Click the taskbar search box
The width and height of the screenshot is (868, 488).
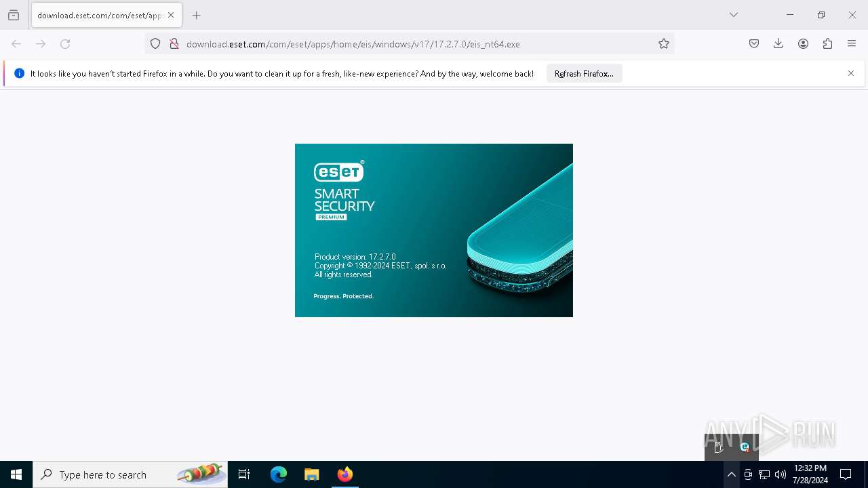point(130,474)
